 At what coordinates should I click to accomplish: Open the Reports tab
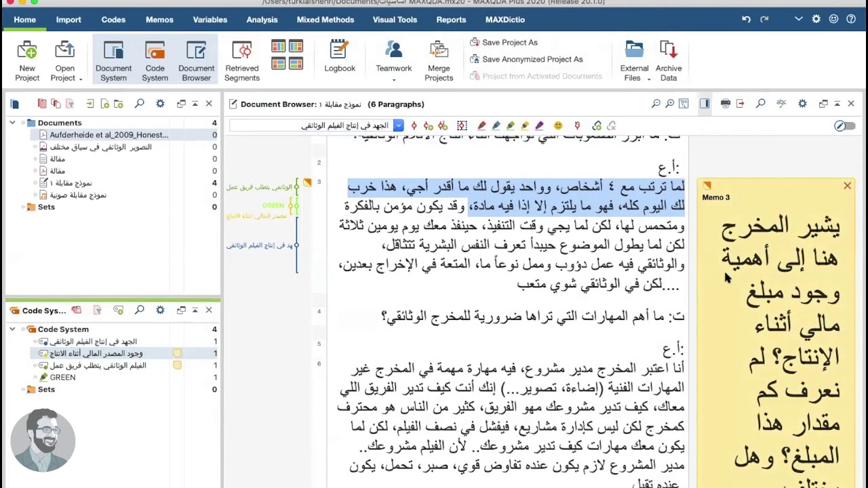451,20
